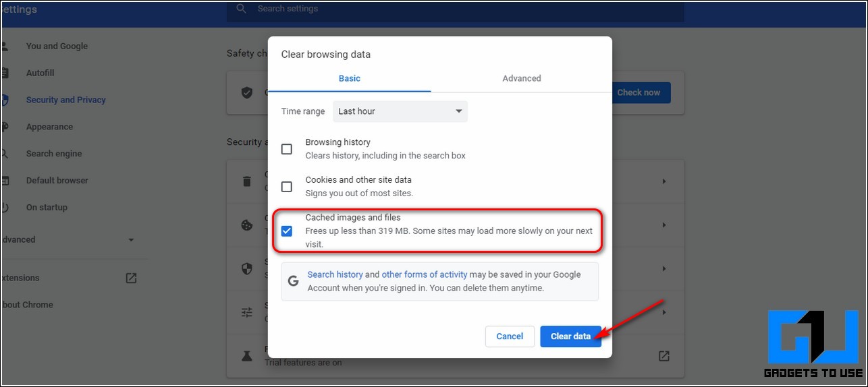The height and width of the screenshot is (387, 868).
Task: Cancel the Clear browsing data dialog
Action: click(x=510, y=336)
